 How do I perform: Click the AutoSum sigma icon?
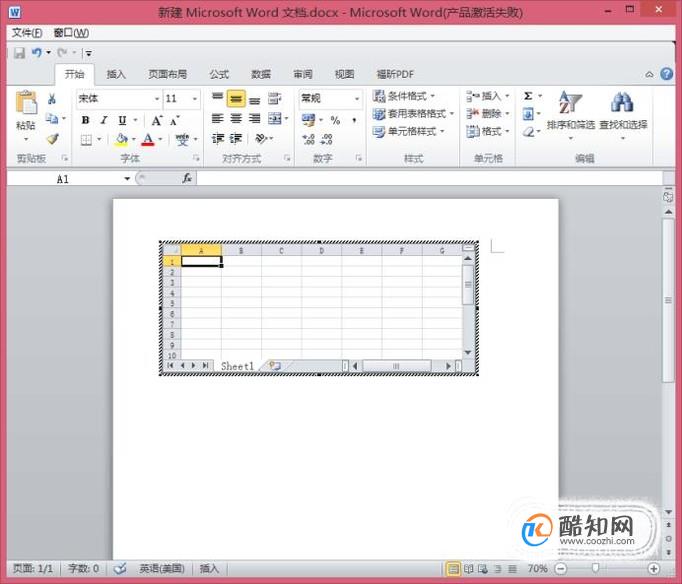pos(528,96)
